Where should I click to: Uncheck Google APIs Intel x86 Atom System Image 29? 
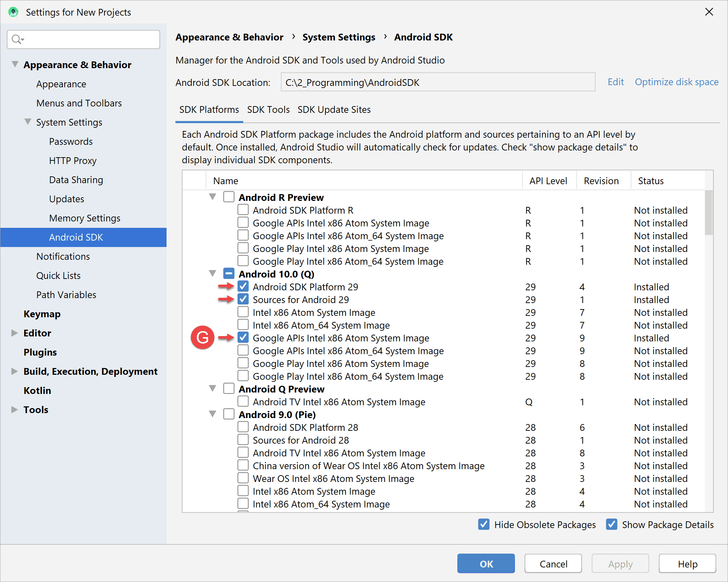pos(243,337)
